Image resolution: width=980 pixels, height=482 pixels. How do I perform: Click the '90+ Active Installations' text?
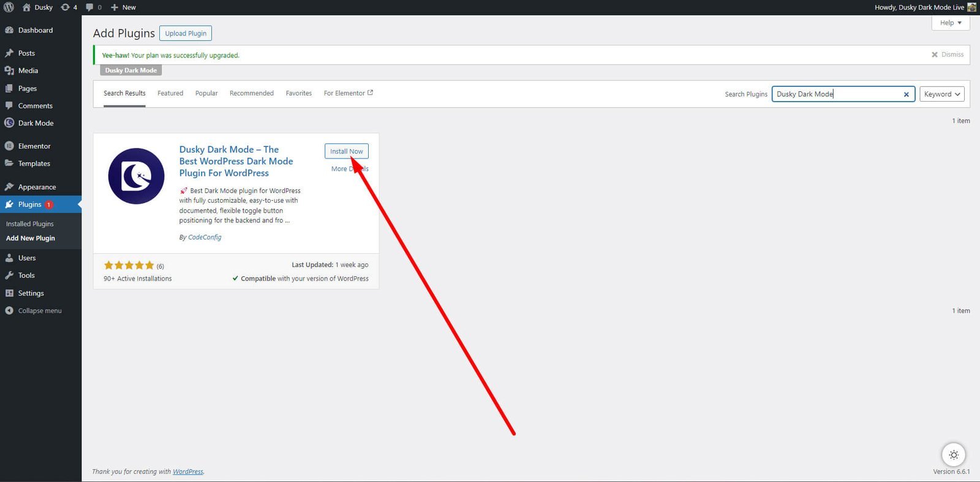click(138, 279)
